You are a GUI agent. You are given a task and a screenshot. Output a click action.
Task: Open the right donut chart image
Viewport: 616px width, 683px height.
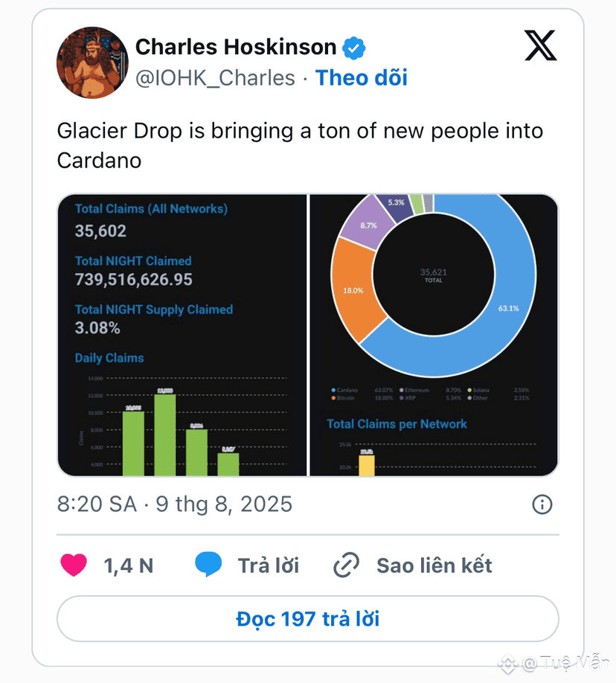coord(434,335)
